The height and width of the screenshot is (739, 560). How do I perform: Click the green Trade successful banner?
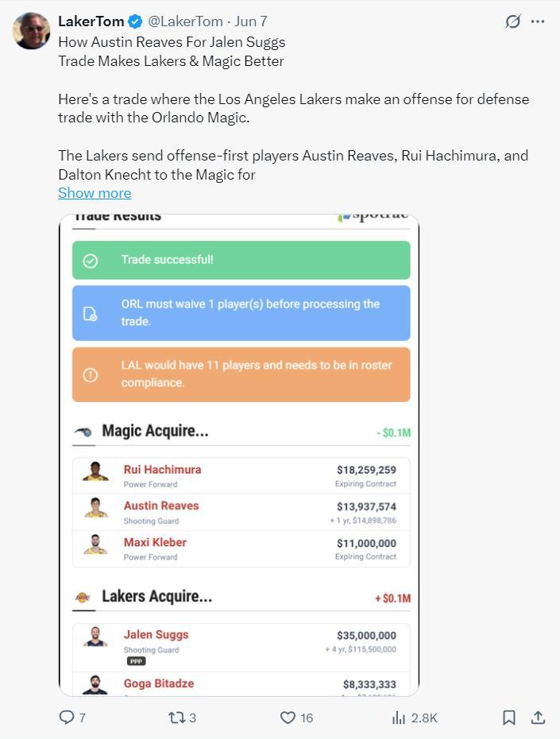coord(241,260)
